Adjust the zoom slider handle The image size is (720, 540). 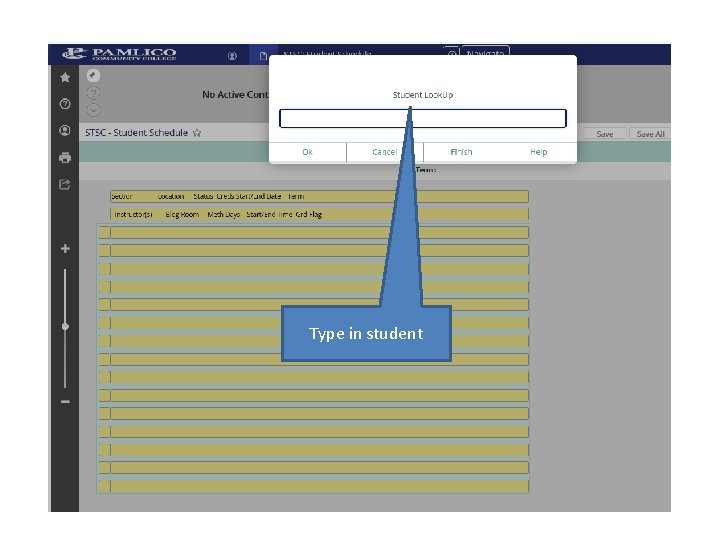(x=65, y=326)
